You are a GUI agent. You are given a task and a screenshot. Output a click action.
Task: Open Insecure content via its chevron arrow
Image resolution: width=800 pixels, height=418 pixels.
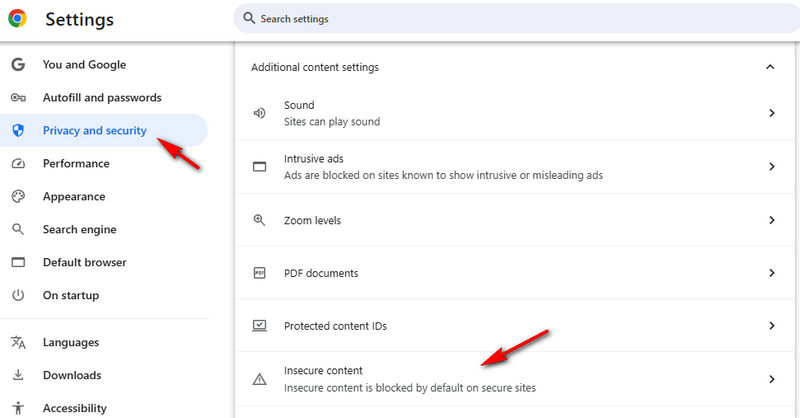(x=771, y=379)
